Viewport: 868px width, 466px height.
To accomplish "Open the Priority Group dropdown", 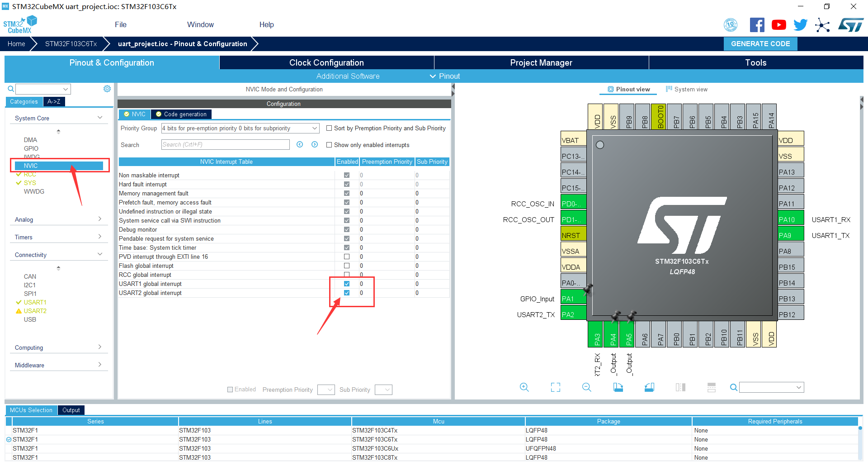I will pos(240,128).
